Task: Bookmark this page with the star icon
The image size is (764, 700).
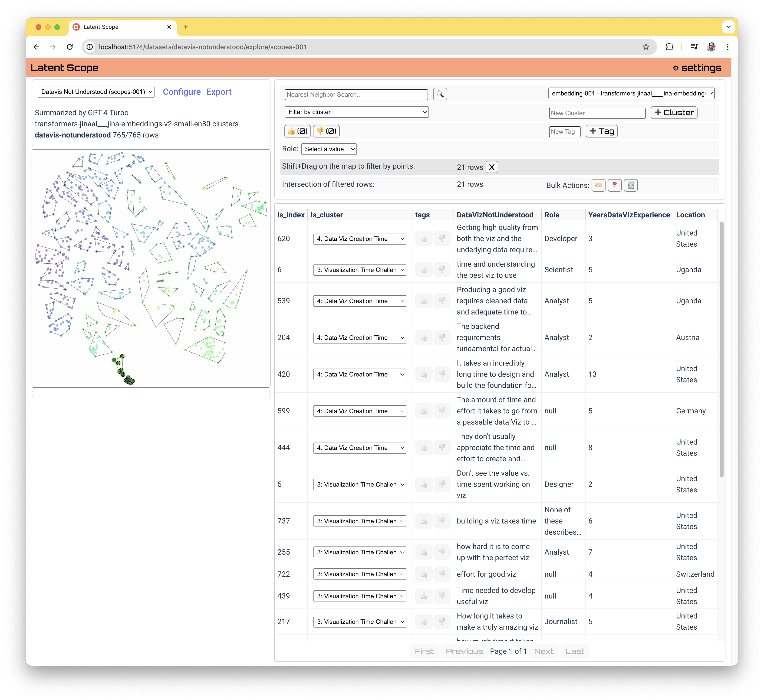Action: tap(646, 47)
